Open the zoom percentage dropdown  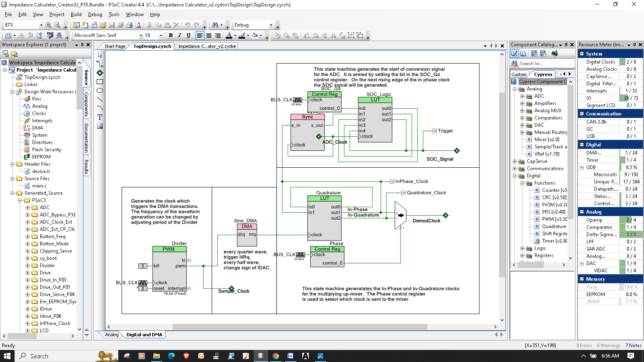[41, 25]
